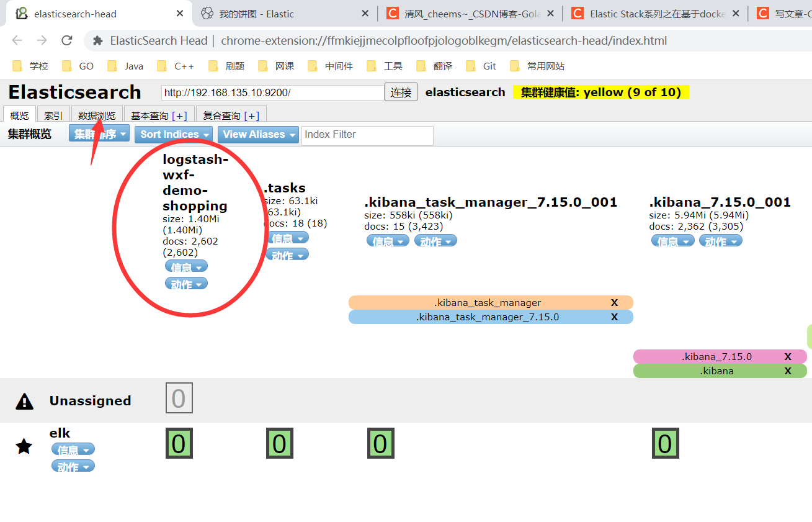Screen dimensions: 812x522
Task: Click shard 0 of .kibana_task_manager on elk
Action: pyautogui.click(x=380, y=444)
